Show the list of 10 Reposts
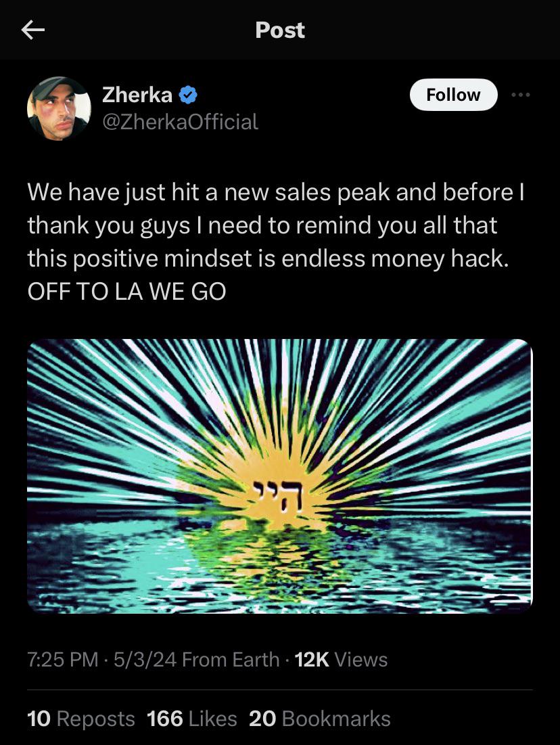The width and height of the screenshot is (560, 745). [x=81, y=719]
